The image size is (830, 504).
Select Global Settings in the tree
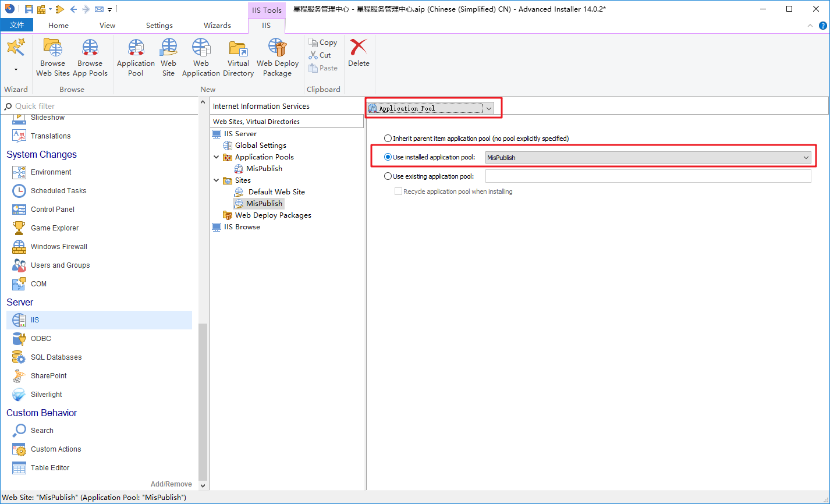coord(260,145)
